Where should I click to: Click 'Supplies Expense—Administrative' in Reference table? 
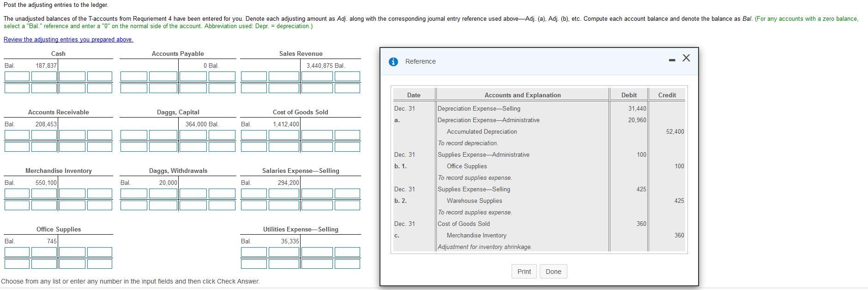483,154
